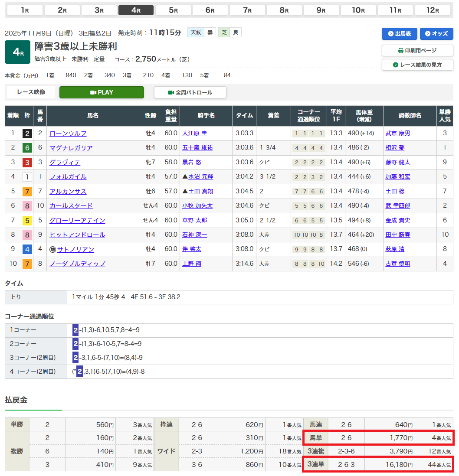Open the オッズ odds page

click(436, 34)
